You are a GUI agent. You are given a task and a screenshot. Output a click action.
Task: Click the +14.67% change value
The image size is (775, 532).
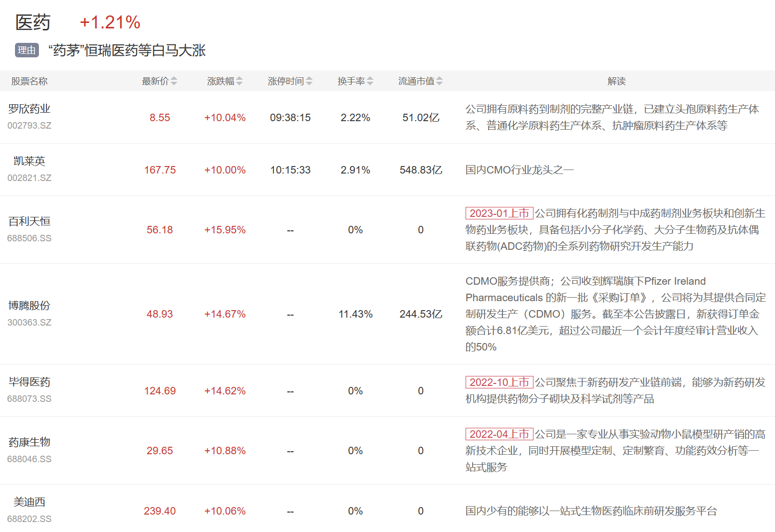click(x=225, y=314)
